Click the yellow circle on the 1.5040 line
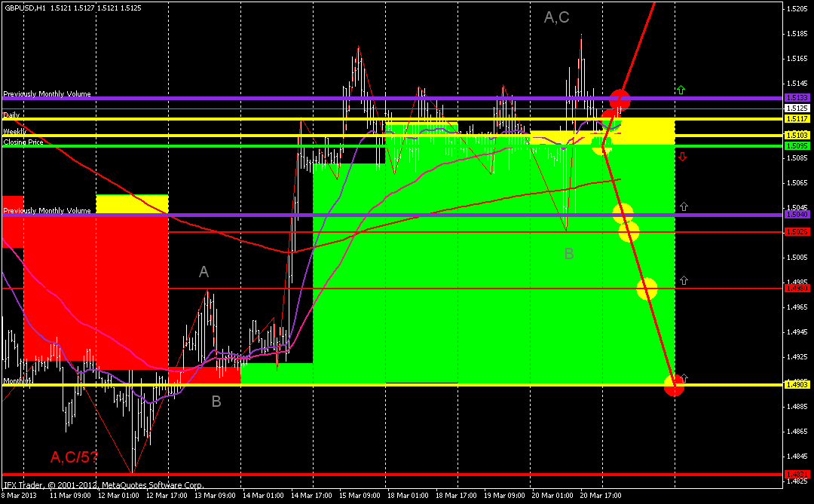This screenshot has width=814, height=504. click(x=623, y=213)
